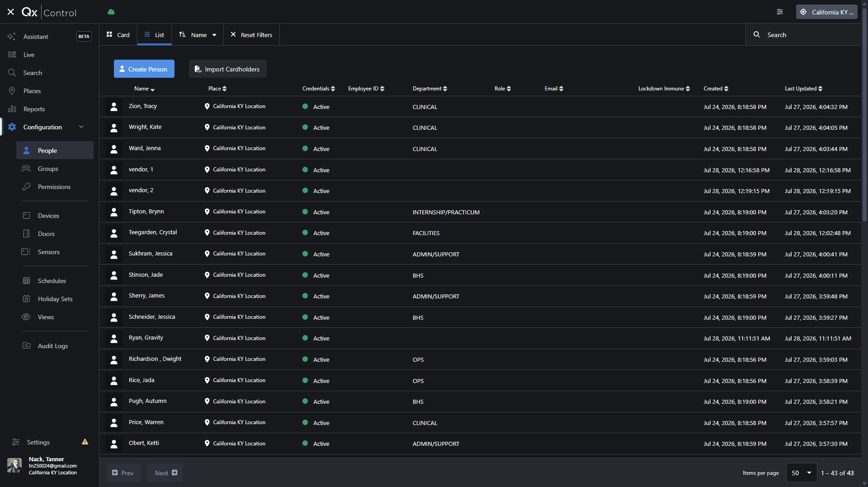Open the Schedules menu item

click(52, 281)
